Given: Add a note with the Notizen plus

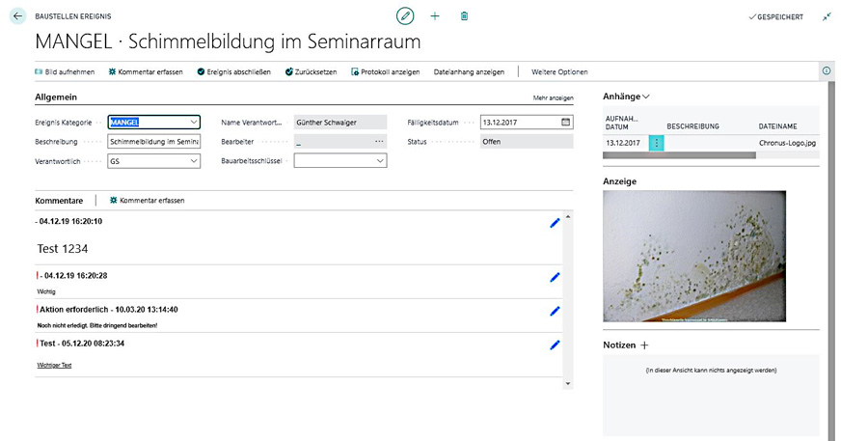Looking at the screenshot, I should pyautogui.click(x=644, y=345).
